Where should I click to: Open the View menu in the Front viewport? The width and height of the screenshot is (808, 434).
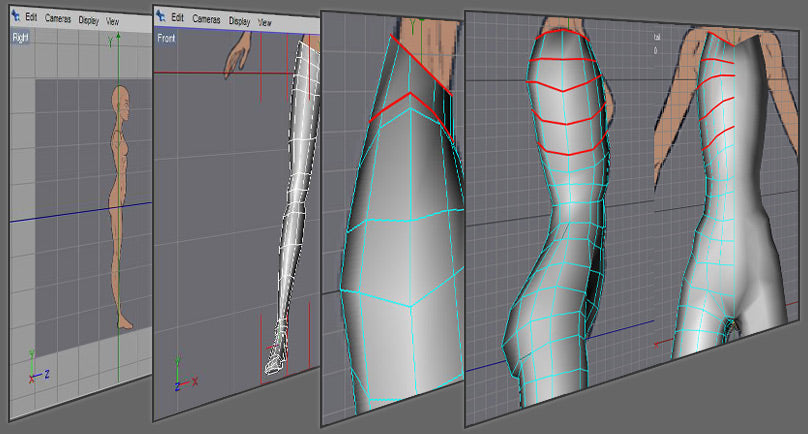264,23
